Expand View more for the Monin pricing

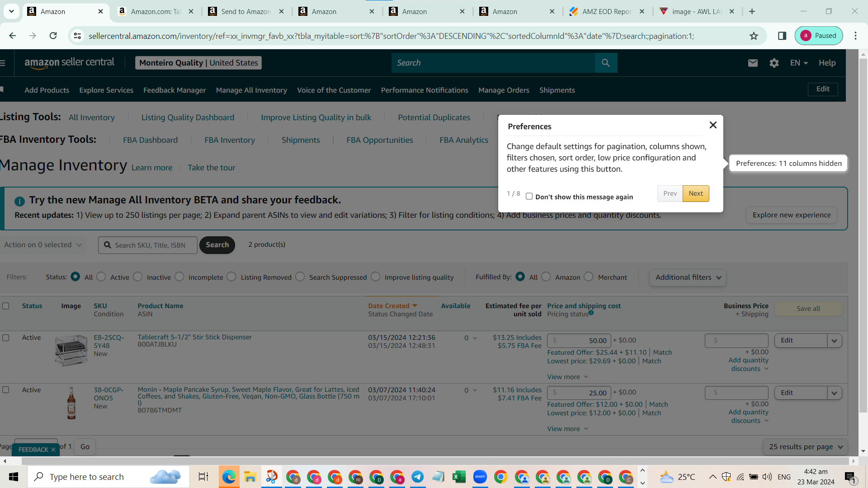coord(568,429)
